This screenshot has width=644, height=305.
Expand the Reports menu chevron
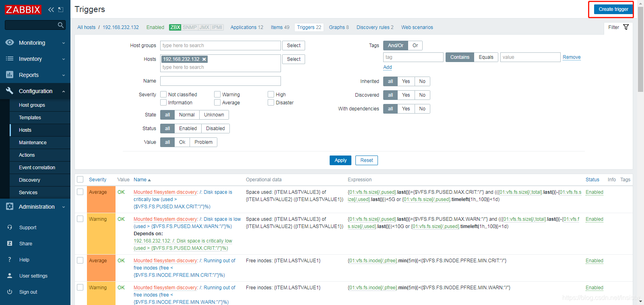(x=64, y=75)
